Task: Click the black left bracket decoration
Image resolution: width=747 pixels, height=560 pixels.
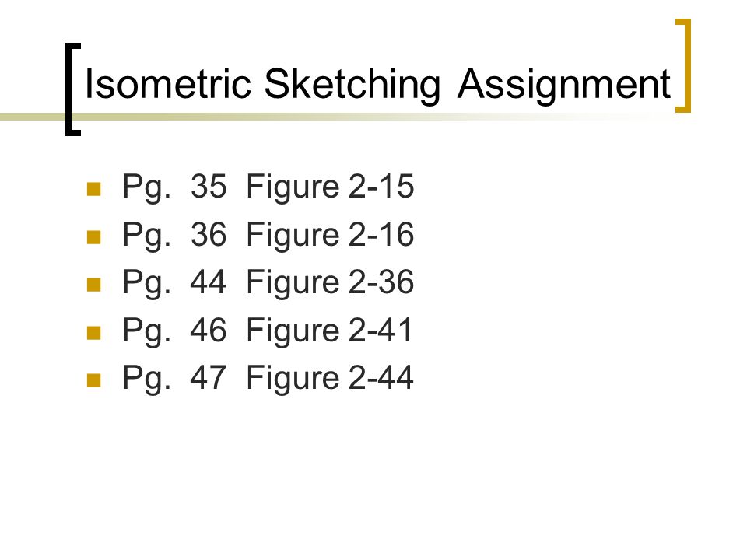Action: (73, 89)
